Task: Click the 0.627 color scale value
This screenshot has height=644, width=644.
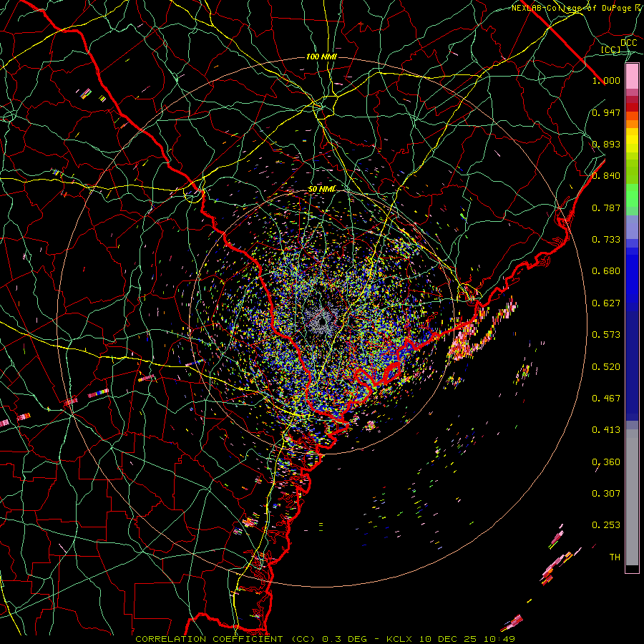Action: click(x=606, y=303)
